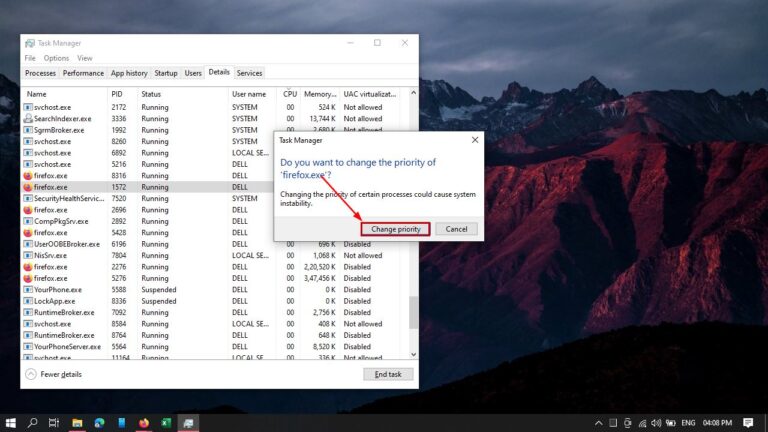Switch to the Startup tab
The height and width of the screenshot is (432, 768).
tap(166, 73)
